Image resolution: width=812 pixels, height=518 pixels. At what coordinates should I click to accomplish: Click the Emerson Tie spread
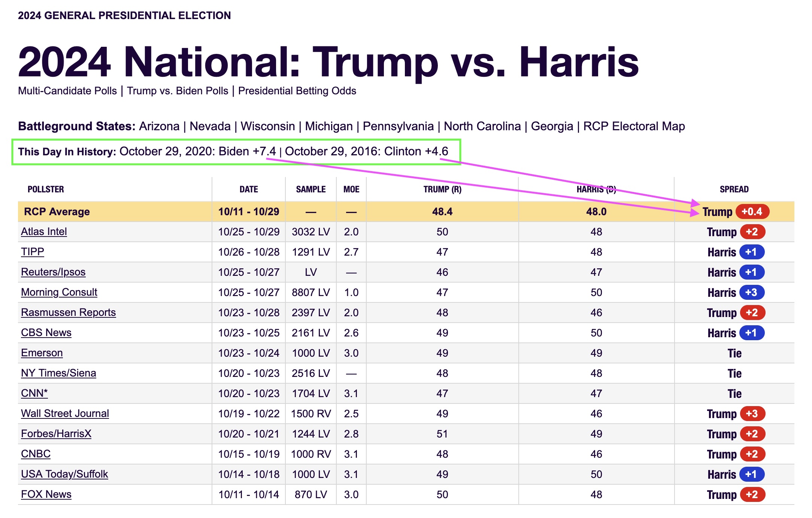734,353
